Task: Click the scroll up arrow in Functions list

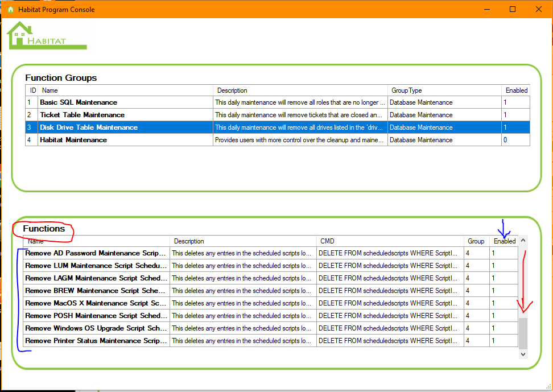Action: point(523,241)
